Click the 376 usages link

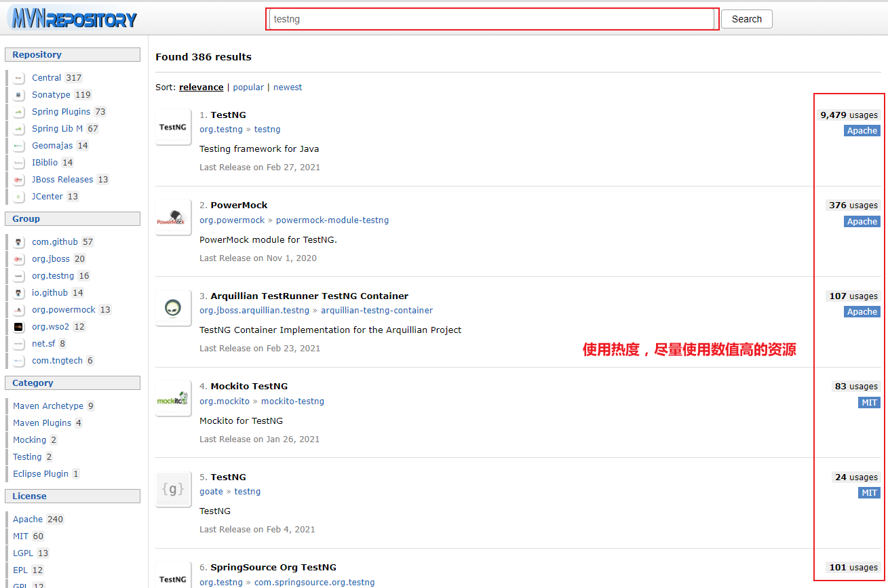[x=853, y=205]
